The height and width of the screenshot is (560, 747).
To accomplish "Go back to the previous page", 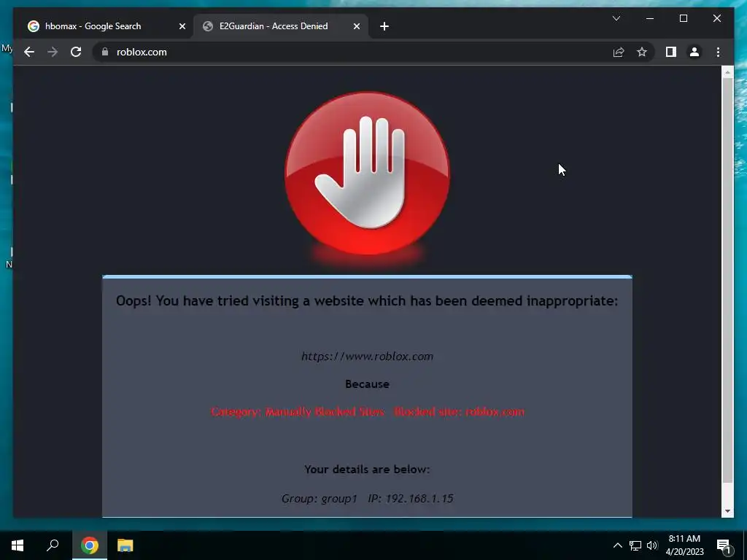I will coord(29,52).
